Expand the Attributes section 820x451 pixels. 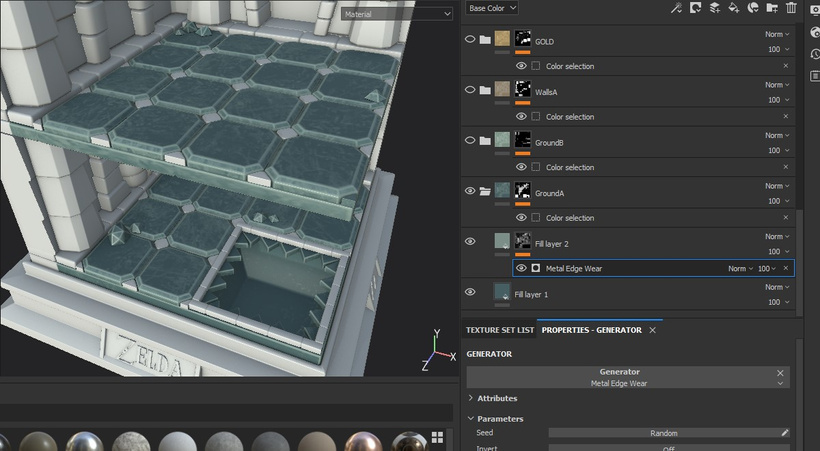tap(497, 398)
